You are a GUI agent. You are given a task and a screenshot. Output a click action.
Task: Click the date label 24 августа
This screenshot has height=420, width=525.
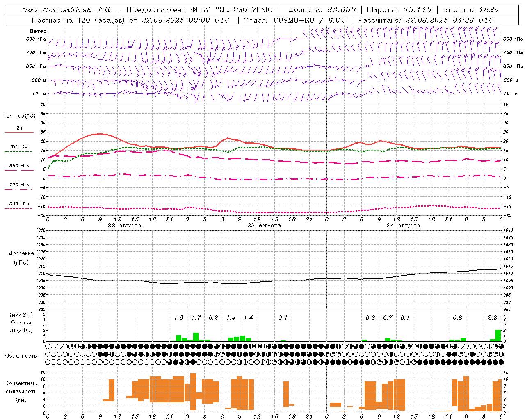(404, 226)
